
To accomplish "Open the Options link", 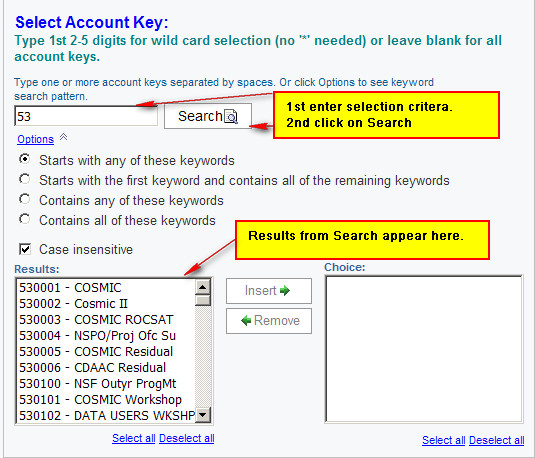I will point(35,139).
